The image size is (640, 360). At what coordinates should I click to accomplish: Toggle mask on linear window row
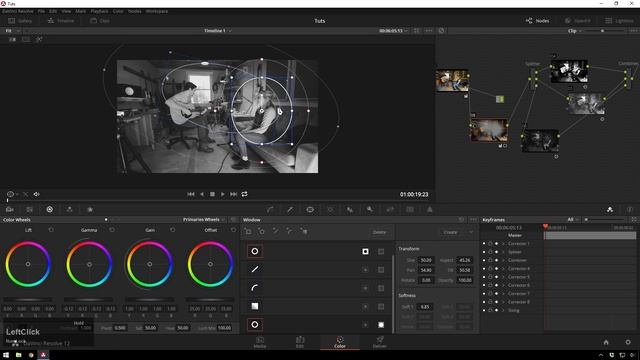[x=381, y=270]
